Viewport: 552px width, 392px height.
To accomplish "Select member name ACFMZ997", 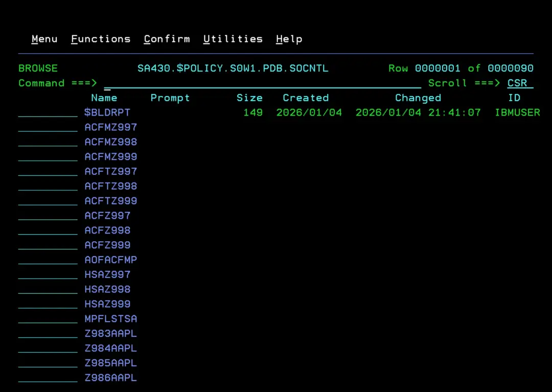I will 110,127.
